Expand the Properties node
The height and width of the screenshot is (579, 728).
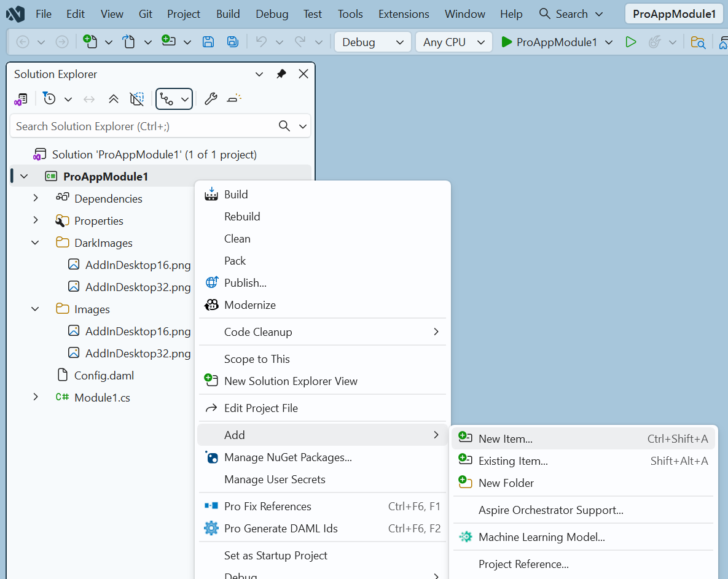[x=36, y=220]
